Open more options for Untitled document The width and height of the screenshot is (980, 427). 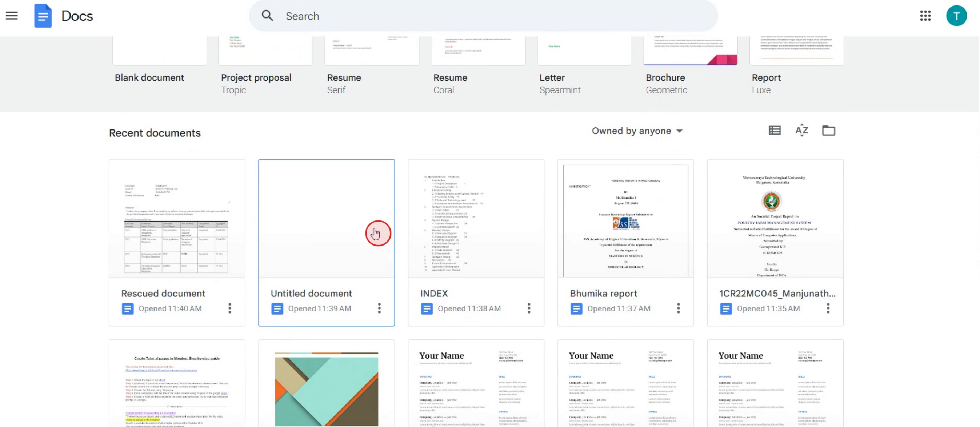coord(379,308)
